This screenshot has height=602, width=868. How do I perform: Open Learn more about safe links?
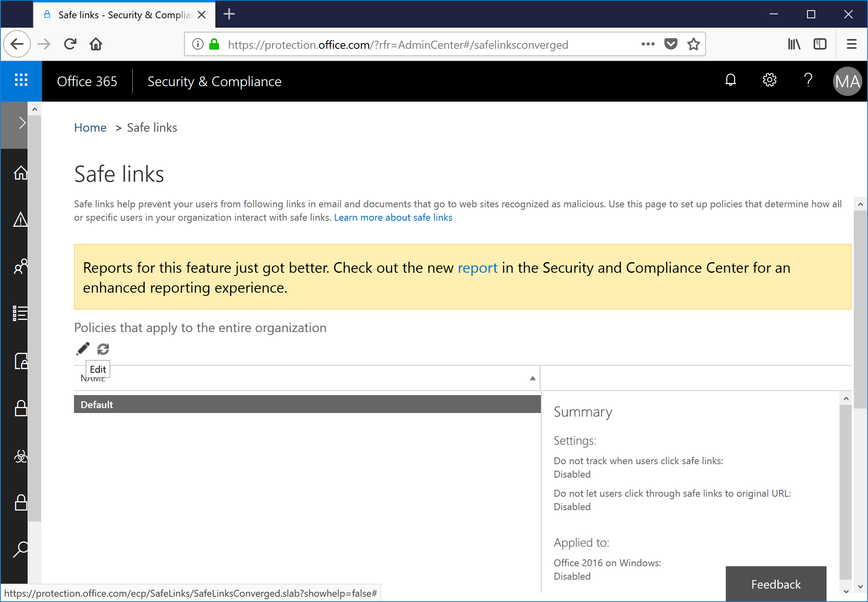[393, 217]
